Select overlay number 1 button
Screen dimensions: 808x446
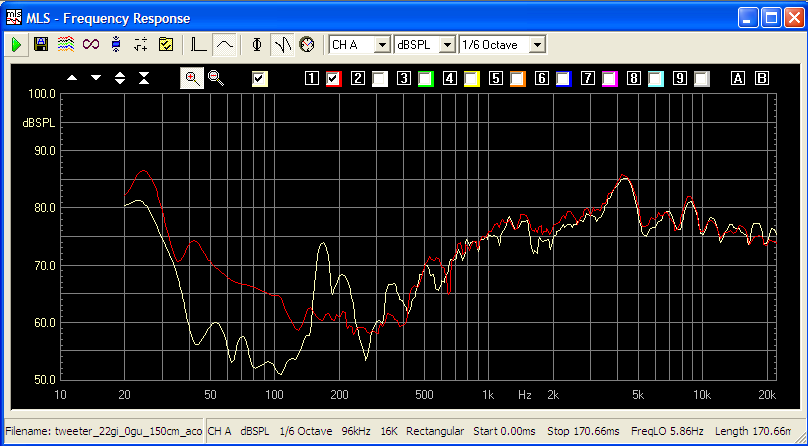(311, 78)
